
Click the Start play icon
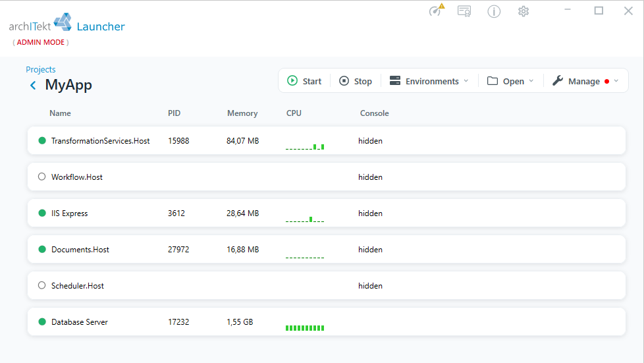point(292,80)
